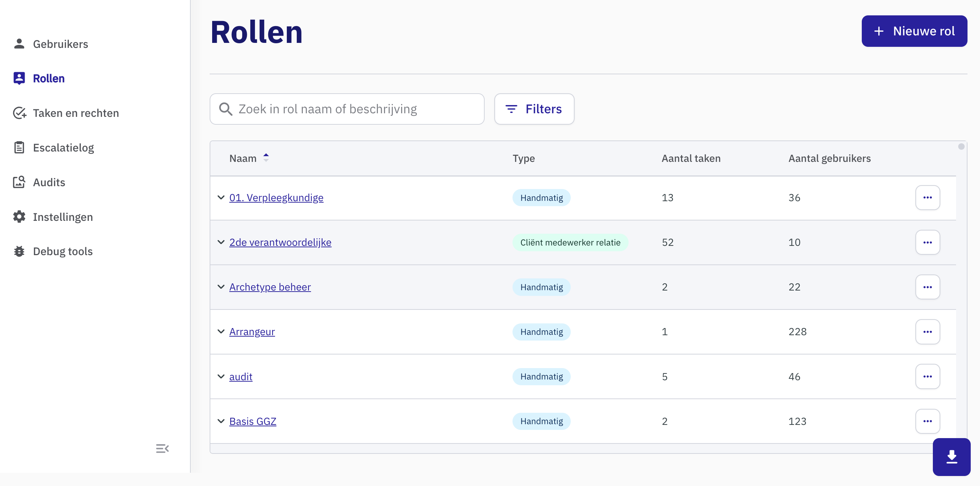
Task: Create a role with Nieuwe rol
Action: 914,31
